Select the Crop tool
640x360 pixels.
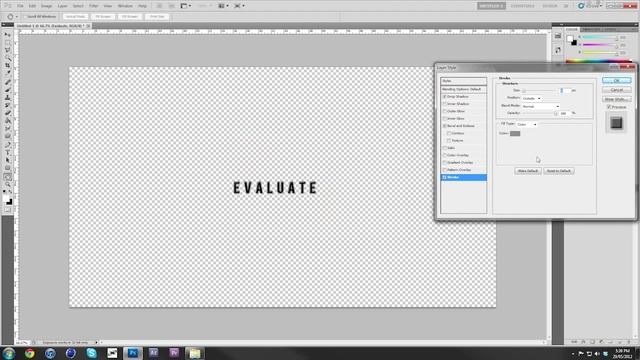tap(8, 66)
